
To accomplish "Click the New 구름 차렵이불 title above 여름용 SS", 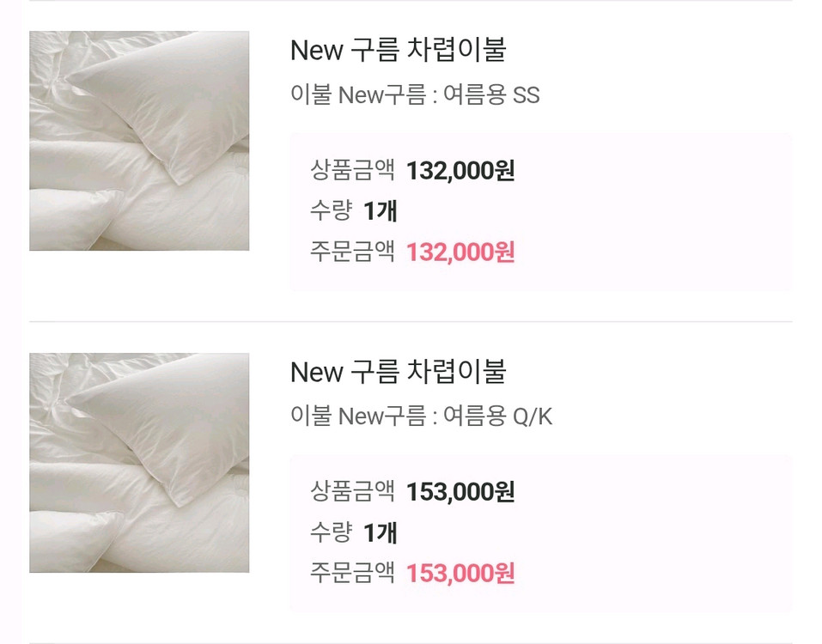I will pos(399,51).
